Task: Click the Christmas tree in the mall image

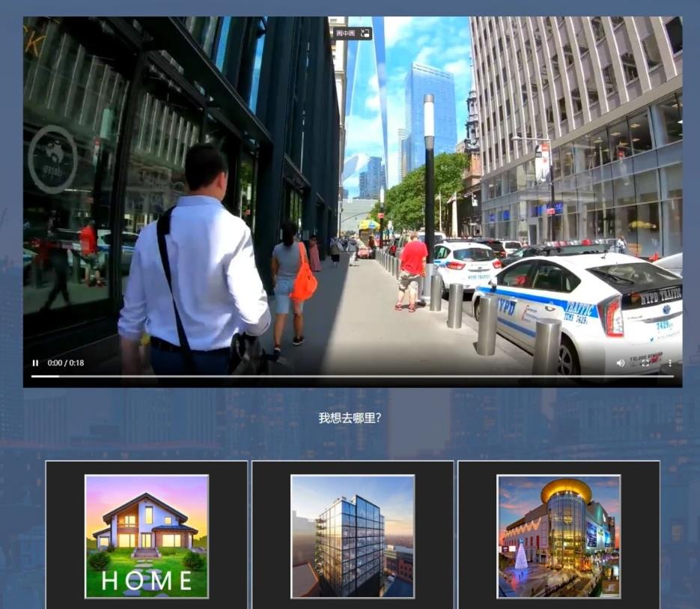Action: (521, 557)
